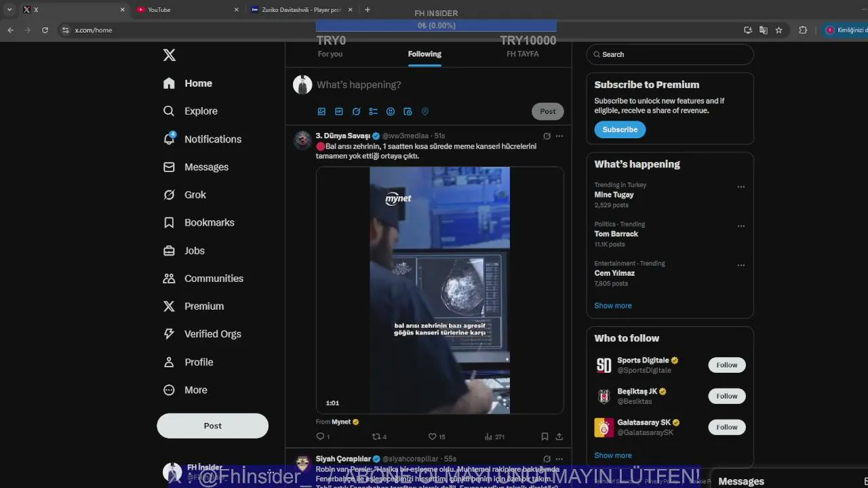Click the Verified Orgs lightning icon
Screen dimensions: 868x488
(169, 334)
